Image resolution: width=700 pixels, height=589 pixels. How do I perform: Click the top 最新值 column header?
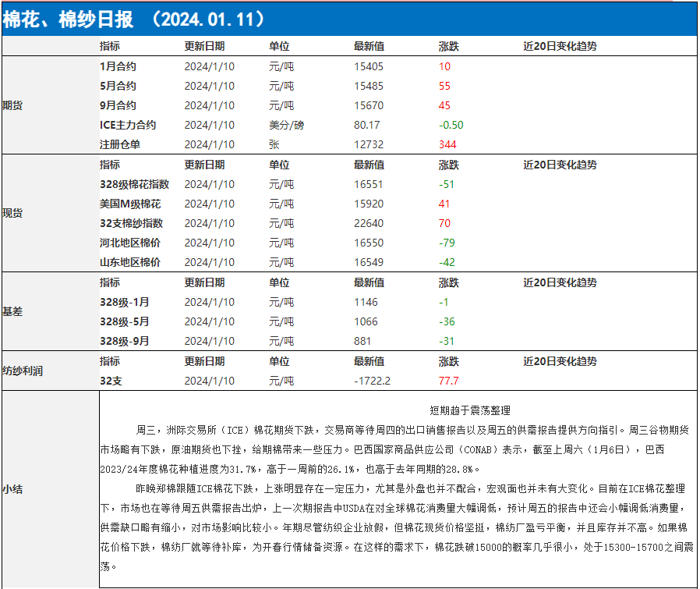369,47
